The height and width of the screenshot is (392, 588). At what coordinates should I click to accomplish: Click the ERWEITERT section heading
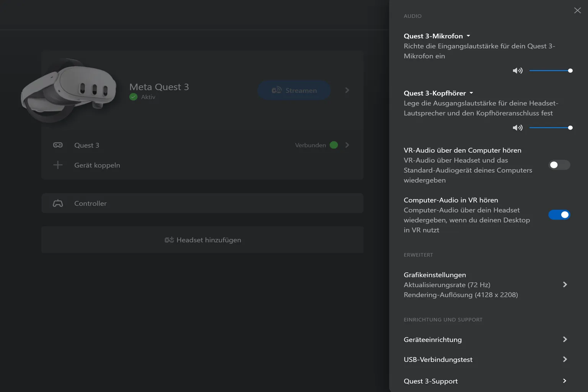[418, 255]
